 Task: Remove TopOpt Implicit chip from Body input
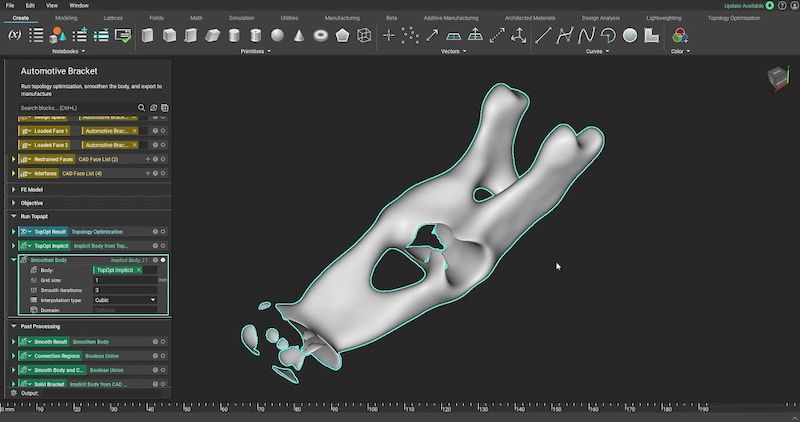click(138, 270)
